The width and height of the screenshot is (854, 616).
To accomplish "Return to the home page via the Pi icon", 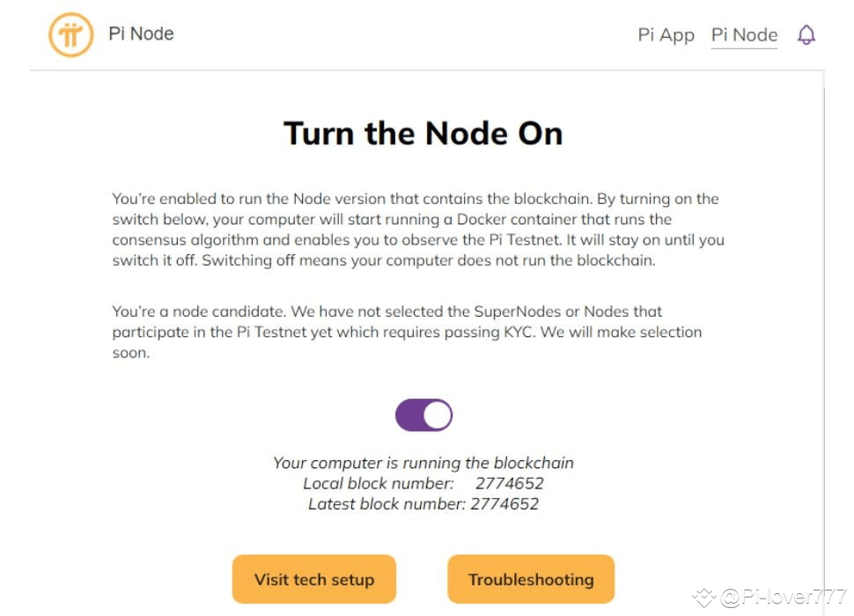I will pos(70,34).
